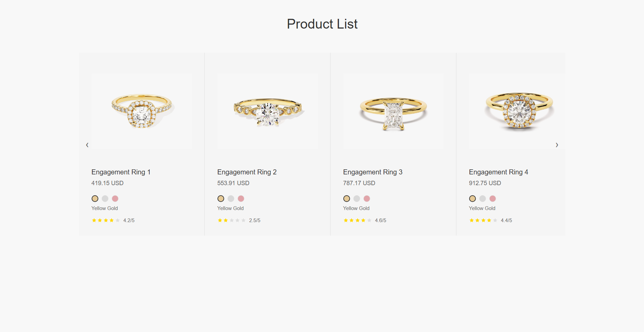Click the next carousel arrow

click(557, 145)
